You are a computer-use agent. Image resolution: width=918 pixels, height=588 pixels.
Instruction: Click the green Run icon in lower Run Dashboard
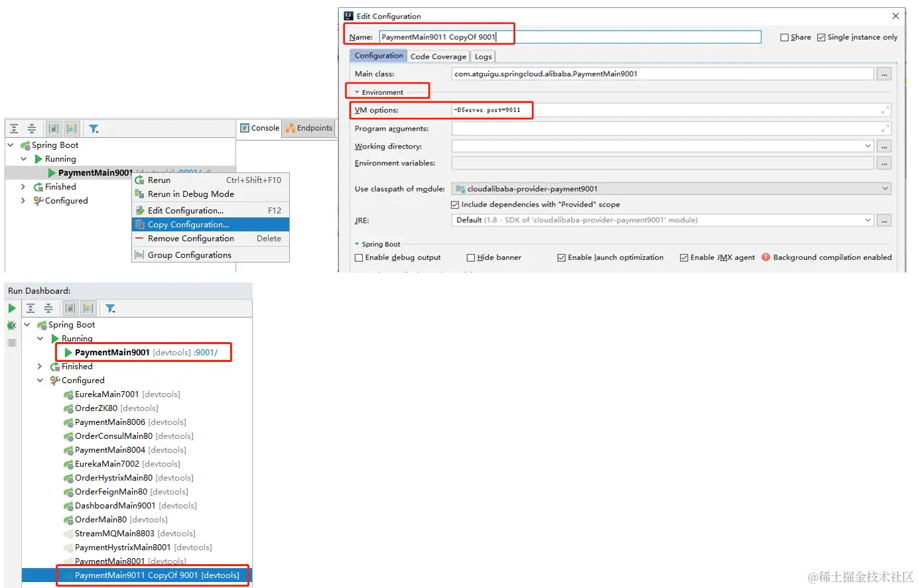12,308
